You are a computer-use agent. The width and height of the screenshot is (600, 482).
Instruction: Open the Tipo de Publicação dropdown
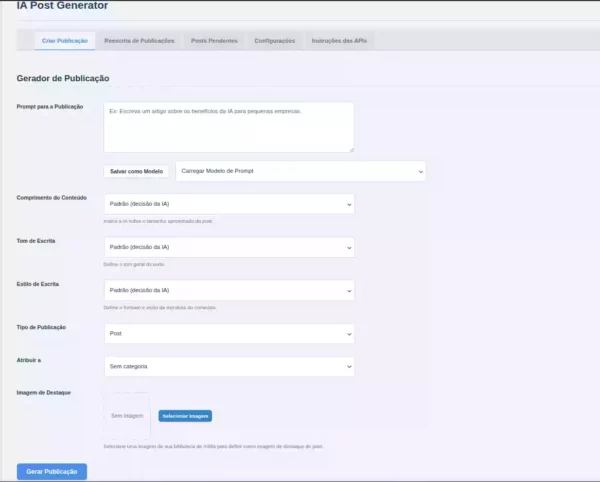(228, 333)
